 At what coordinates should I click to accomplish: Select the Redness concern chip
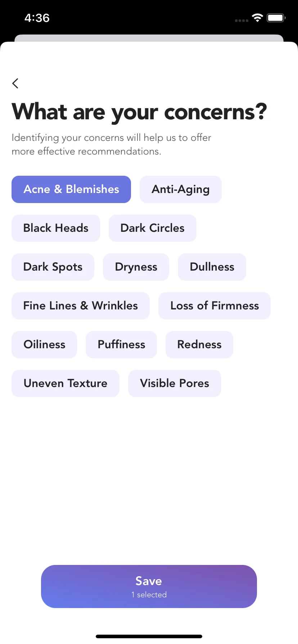[x=199, y=345]
